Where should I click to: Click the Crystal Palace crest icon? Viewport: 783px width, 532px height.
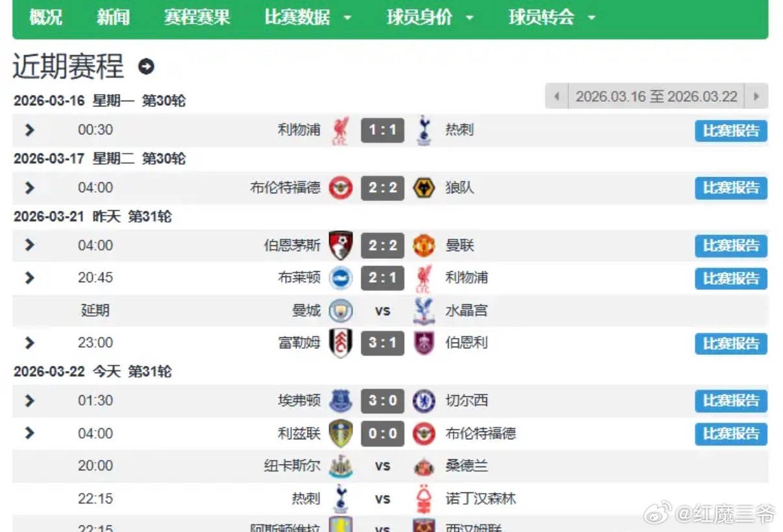coord(424,311)
